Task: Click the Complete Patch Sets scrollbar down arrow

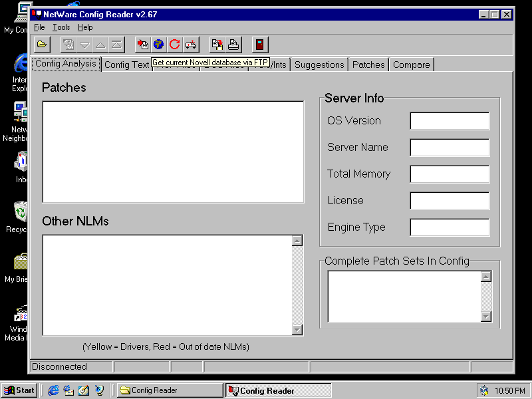Action: (486, 317)
